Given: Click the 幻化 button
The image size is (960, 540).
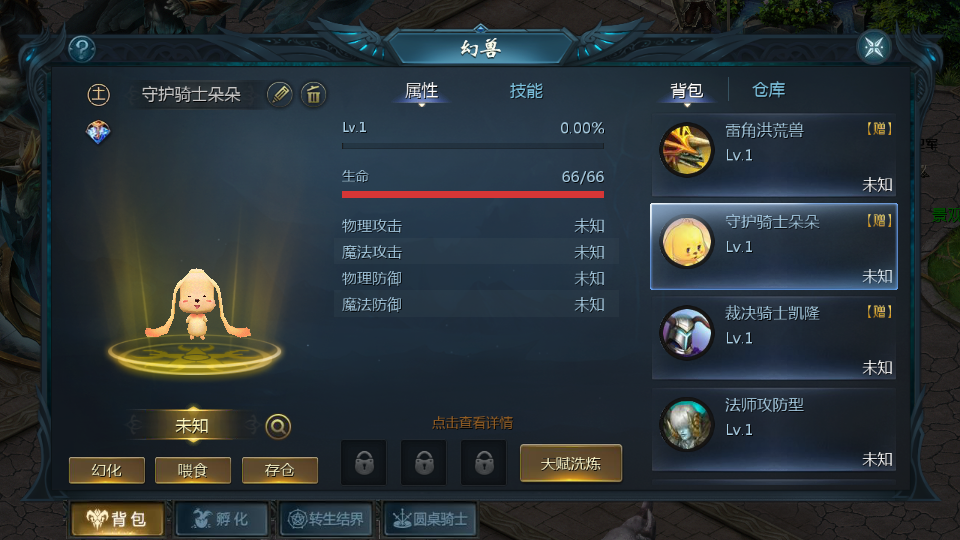Looking at the screenshot, I should click(x=107, y=470).
